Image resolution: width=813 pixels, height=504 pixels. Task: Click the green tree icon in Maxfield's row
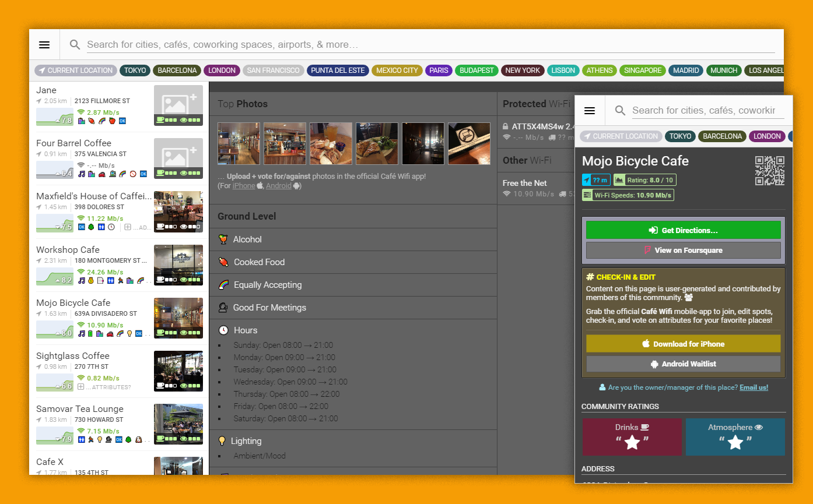coord(92,227)
